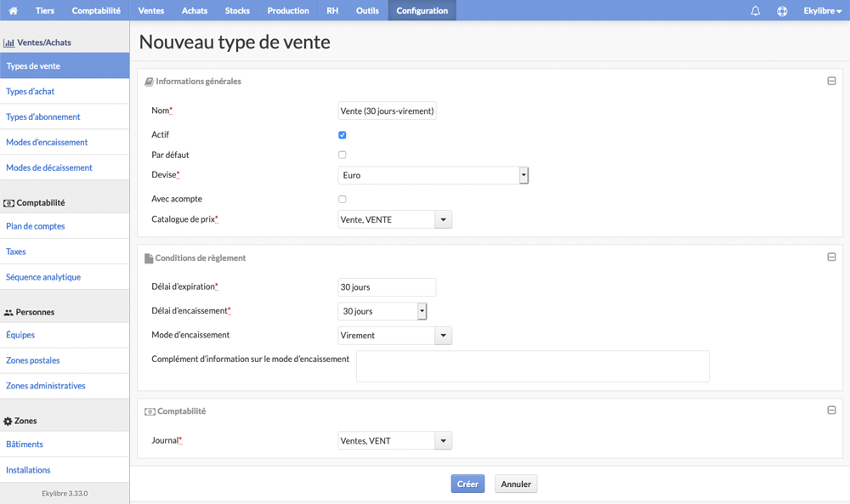Open the Tiers menu
This screenshot has width=850, height=504.
pyautogui.click(x=44, y=10)
